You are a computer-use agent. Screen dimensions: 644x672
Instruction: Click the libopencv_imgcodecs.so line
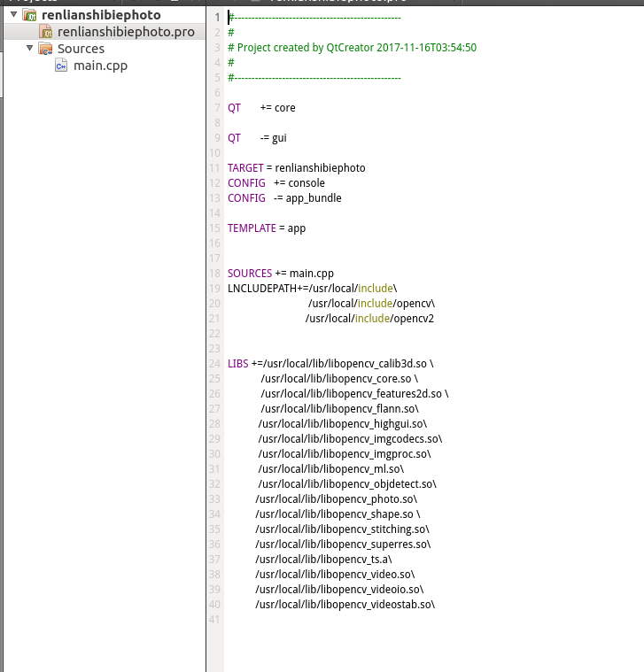click(x=350, y=439)
